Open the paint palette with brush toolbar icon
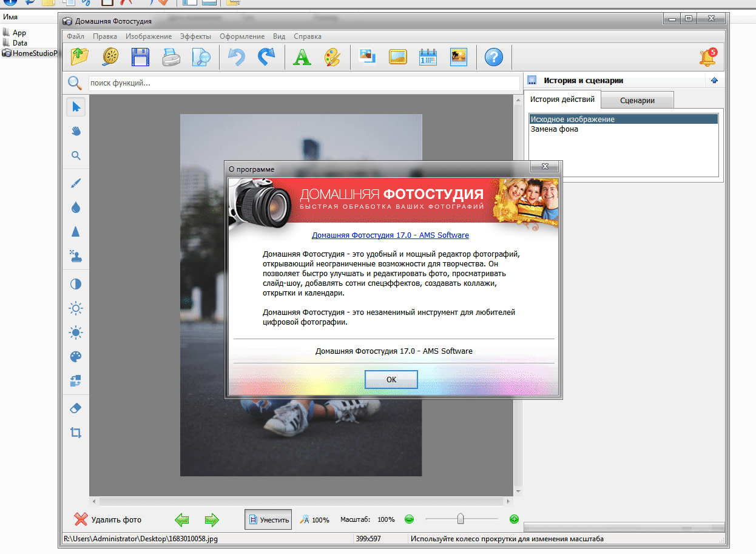756x554 pixels. pyautogui.click(x=332, y=57)
